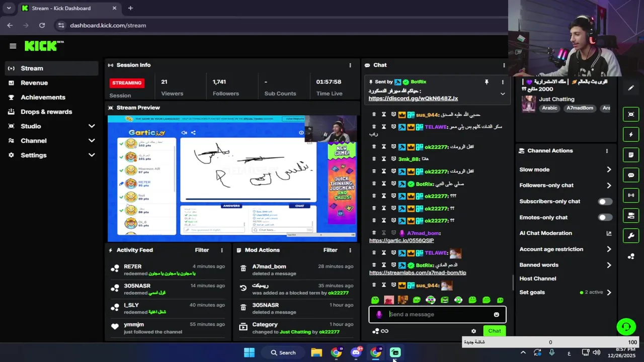This screenshot has width=644, height=362.
Task: Toggle the mod actions panel icon above the wrench
Action: pyautogui.click(x=631, y=216)
